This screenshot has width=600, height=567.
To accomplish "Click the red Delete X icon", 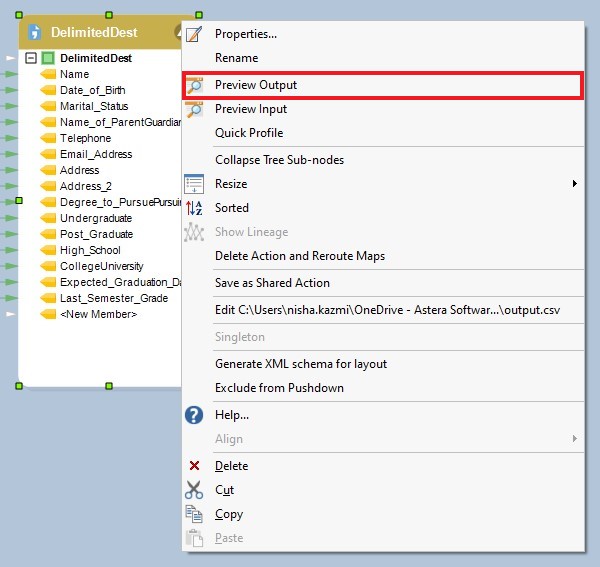I will coord(194,466).
